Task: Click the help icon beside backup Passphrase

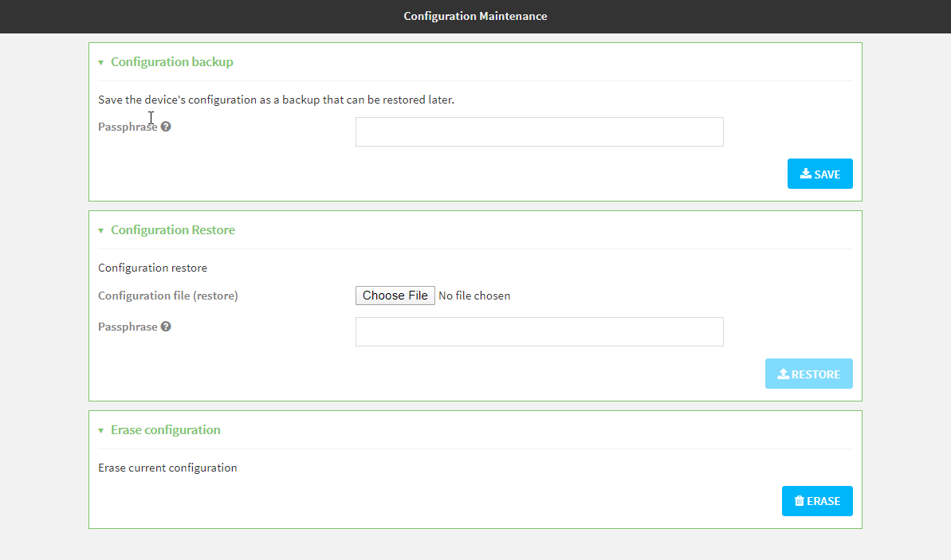Action: click(x=166, y=127)
